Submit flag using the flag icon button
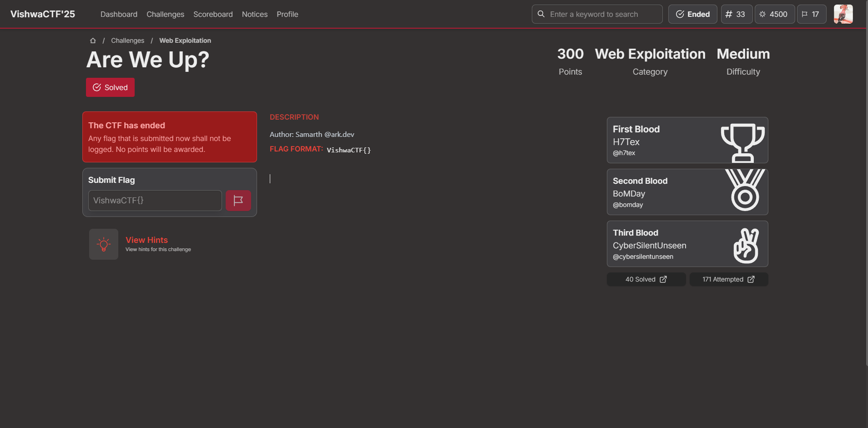The image size is (868, 428). click(x=238, y=201)
